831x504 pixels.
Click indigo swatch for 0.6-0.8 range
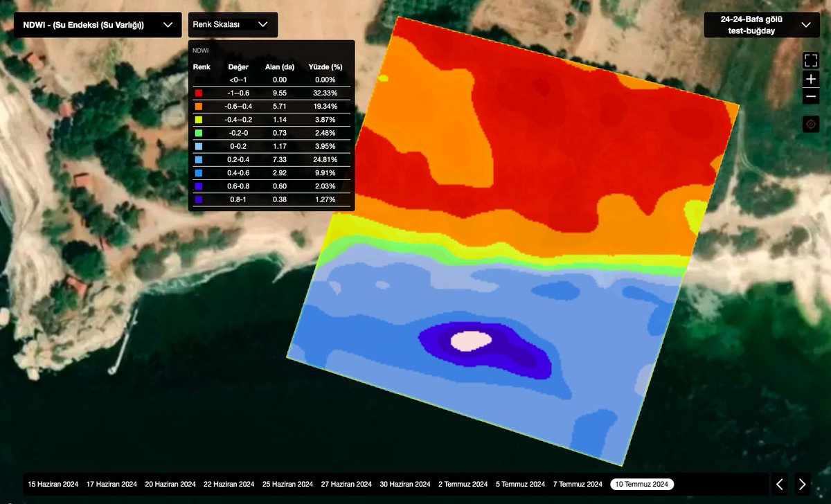[199, 186]
